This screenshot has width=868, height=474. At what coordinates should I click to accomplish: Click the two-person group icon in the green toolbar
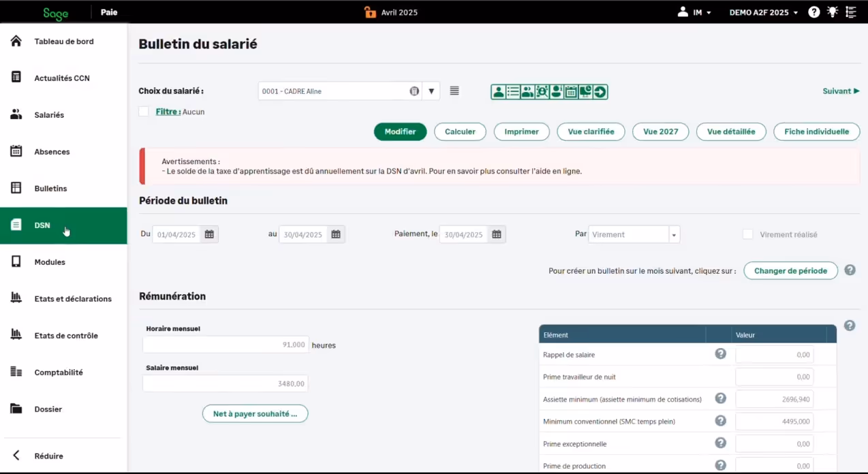coord(527,92)
